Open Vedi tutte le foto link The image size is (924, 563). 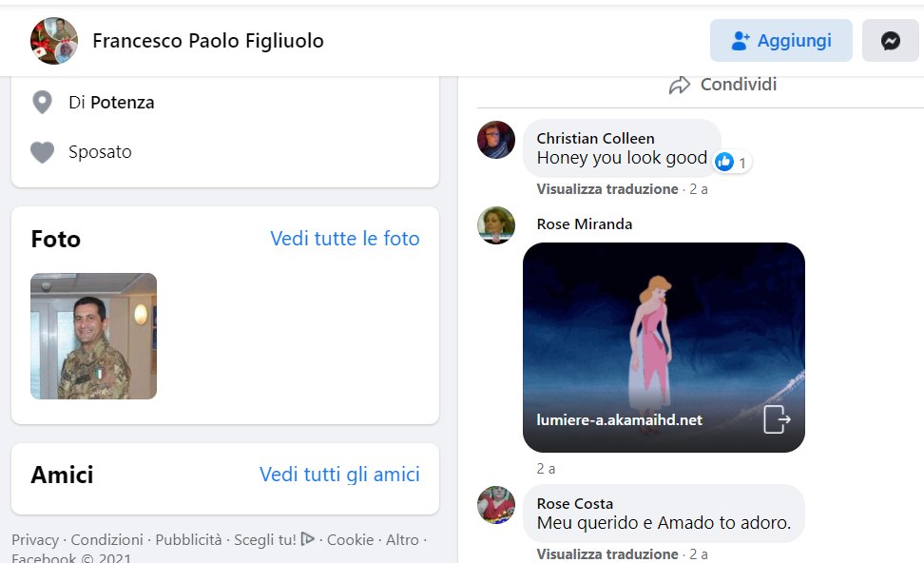[x=344, y=239]
